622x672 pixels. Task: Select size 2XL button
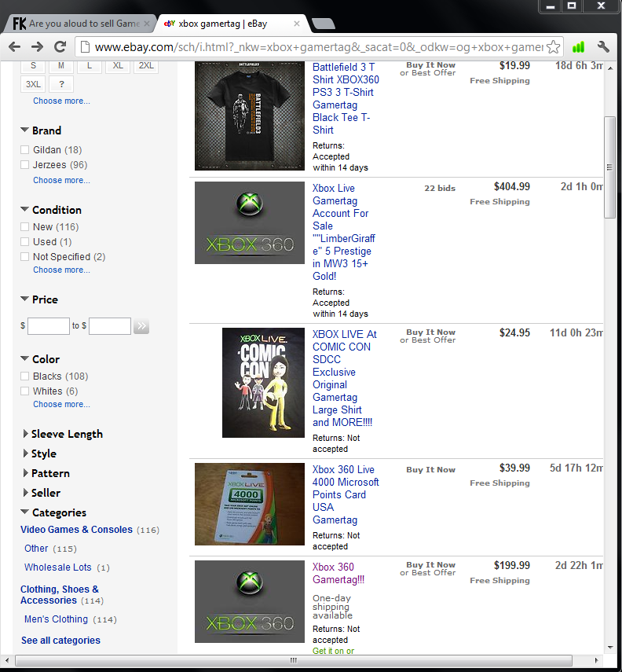(x=146, y=67)
